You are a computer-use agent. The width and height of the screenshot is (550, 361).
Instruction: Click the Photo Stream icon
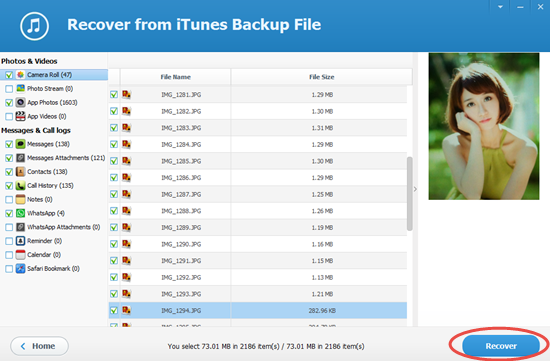(x=21, y=88)
